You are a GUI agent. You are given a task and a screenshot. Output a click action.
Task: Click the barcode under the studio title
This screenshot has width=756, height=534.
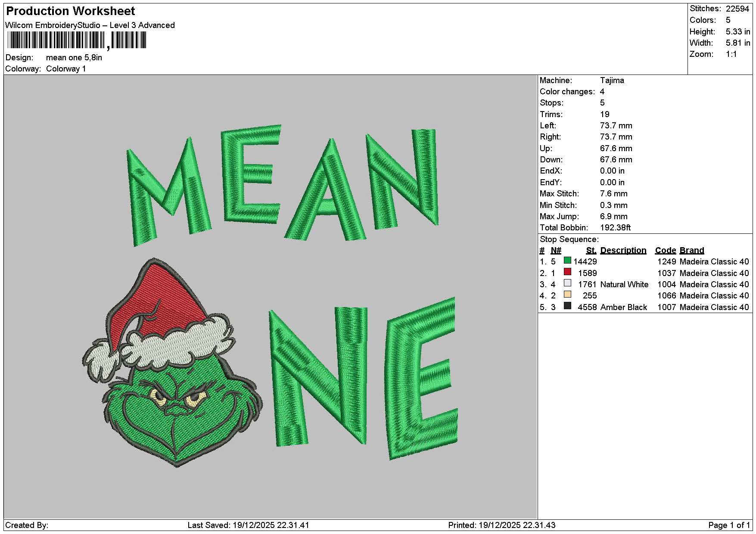tap(77, 41)
